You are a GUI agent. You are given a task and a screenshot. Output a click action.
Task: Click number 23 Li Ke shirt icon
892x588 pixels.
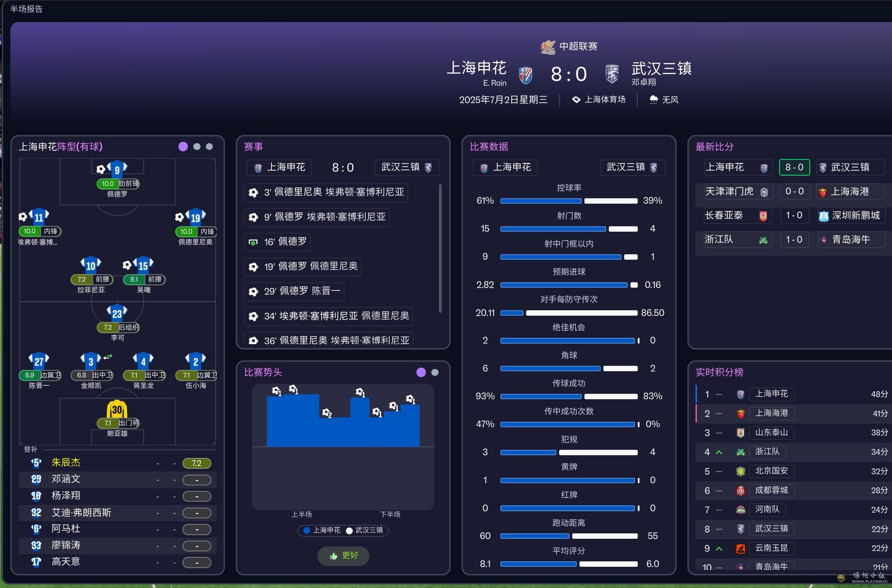117,313
